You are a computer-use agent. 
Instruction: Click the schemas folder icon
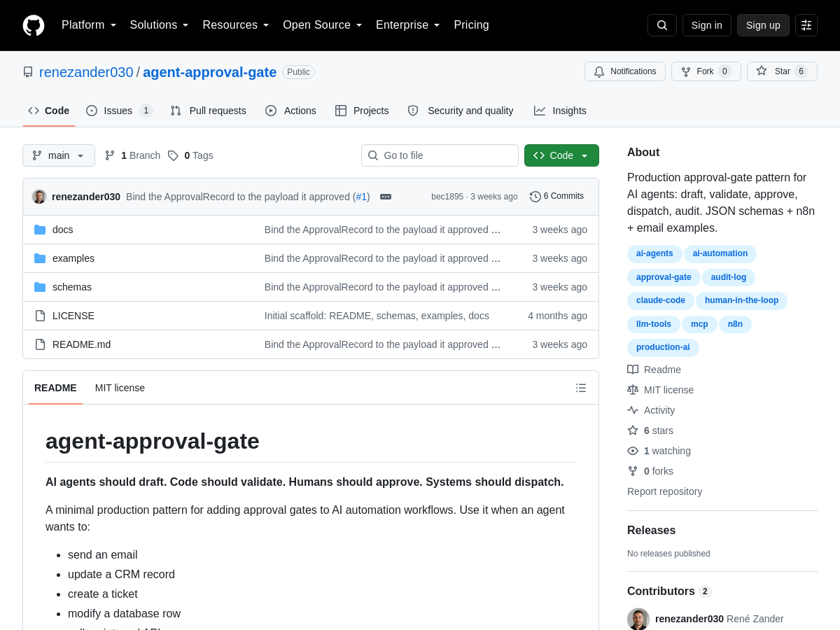point(40,287)
